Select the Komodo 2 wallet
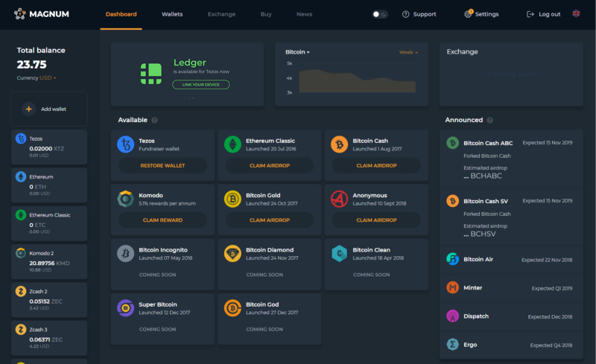 49,262
